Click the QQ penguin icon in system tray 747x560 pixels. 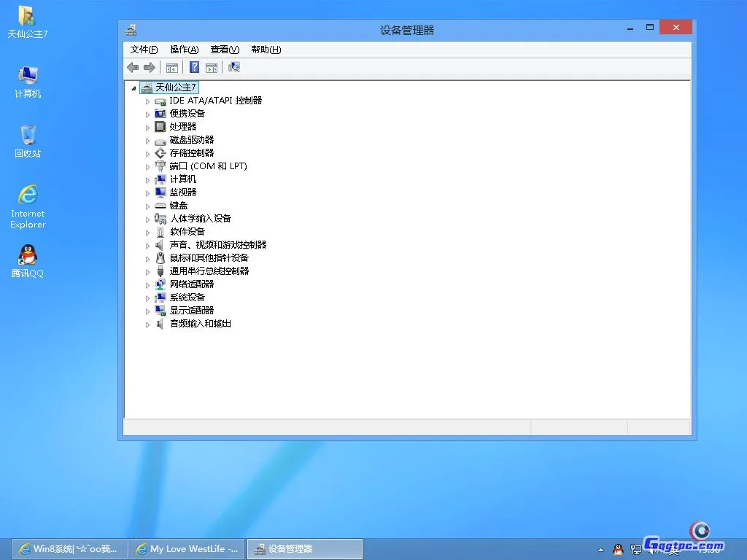618,548
